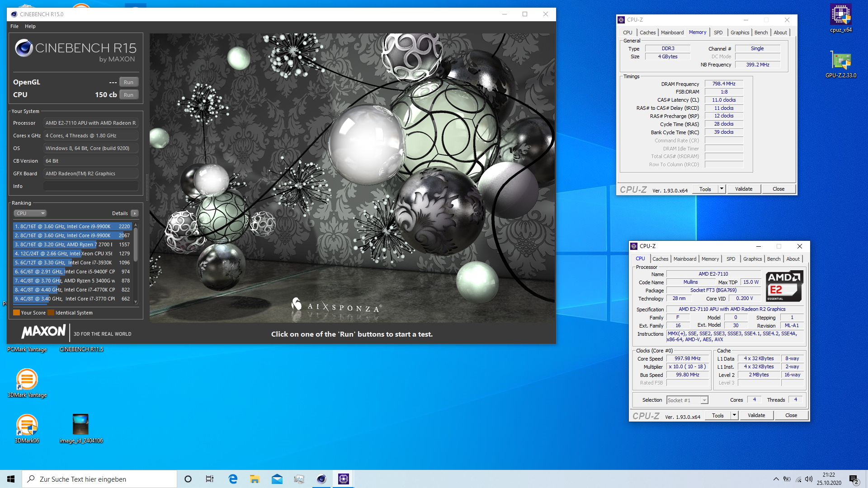
Task: Show hidden system tray icons
Action: tap(776, 479)
